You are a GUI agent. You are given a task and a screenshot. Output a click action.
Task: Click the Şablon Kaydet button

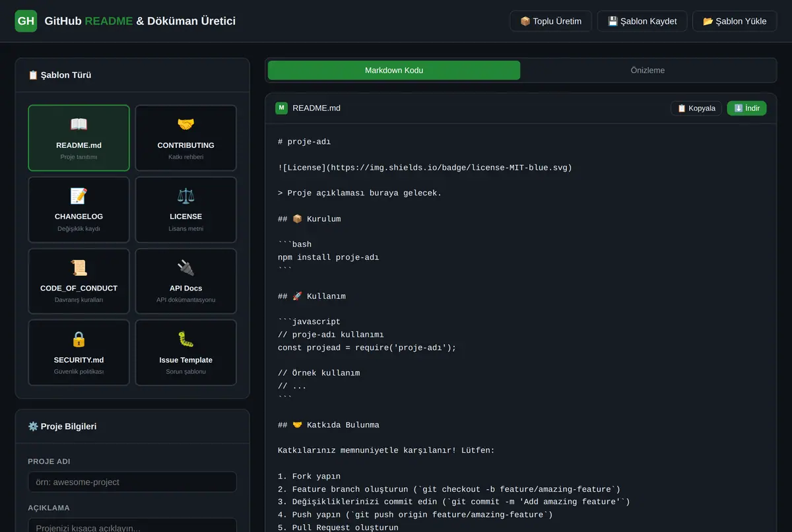click(x=642, y=21)
